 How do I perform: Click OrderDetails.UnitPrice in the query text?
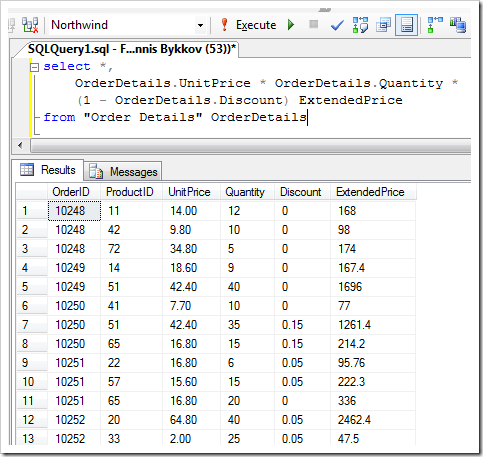tap(163, 83)
